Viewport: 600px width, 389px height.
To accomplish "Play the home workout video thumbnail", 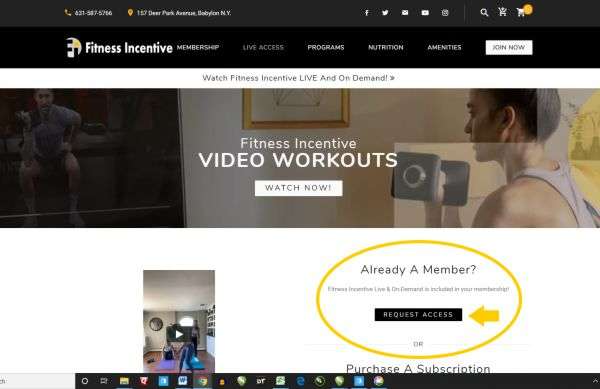I will pyautogui.click(x=179, y=334).
